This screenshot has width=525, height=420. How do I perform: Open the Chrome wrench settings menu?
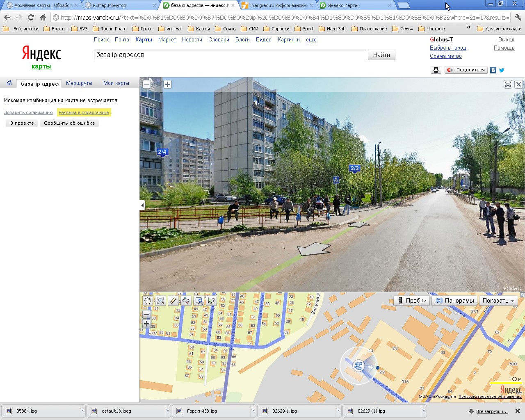(518, 17)
